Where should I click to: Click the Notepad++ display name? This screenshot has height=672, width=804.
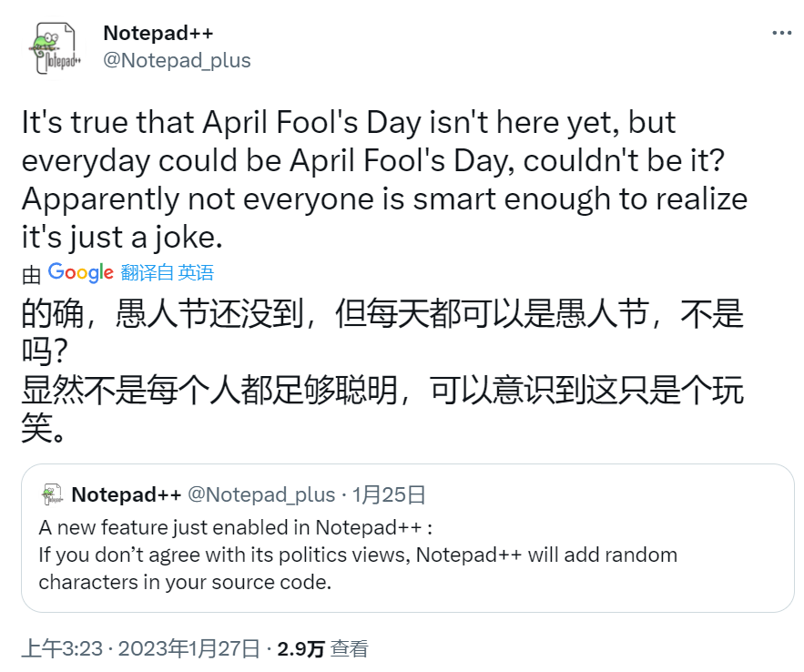tap(157, 33)
